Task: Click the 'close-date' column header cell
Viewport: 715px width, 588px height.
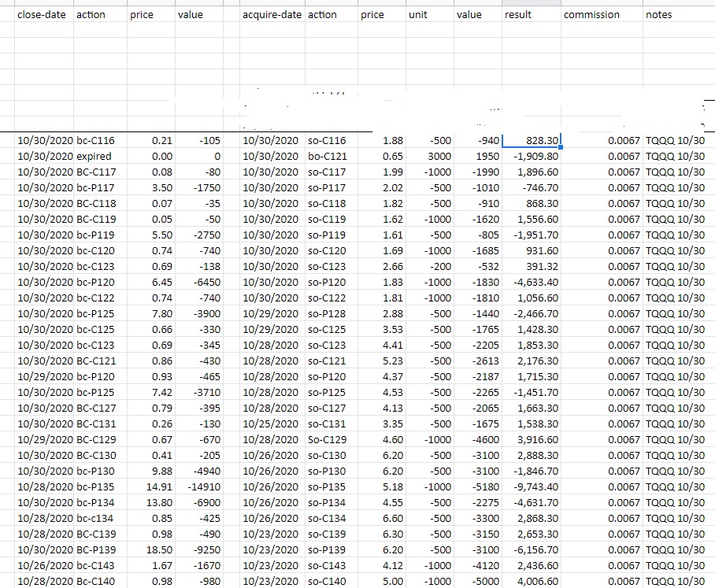Action: point(43,15)
